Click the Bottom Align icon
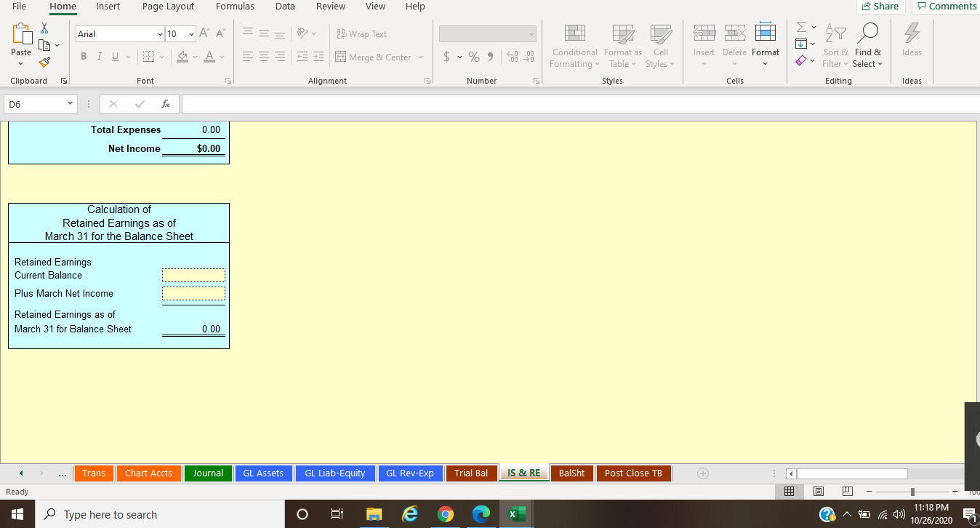 click(281, 33)
